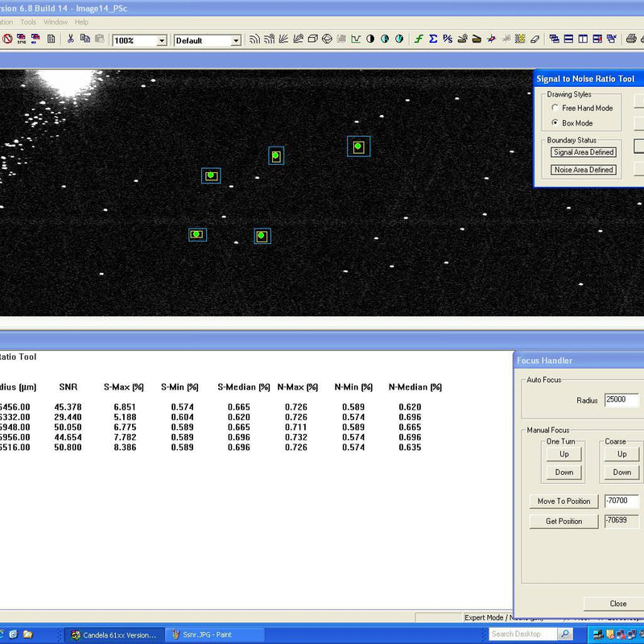Click the blue Sigma summation icon
Viewport: 644px width, 644px height.
click(433, 39)
